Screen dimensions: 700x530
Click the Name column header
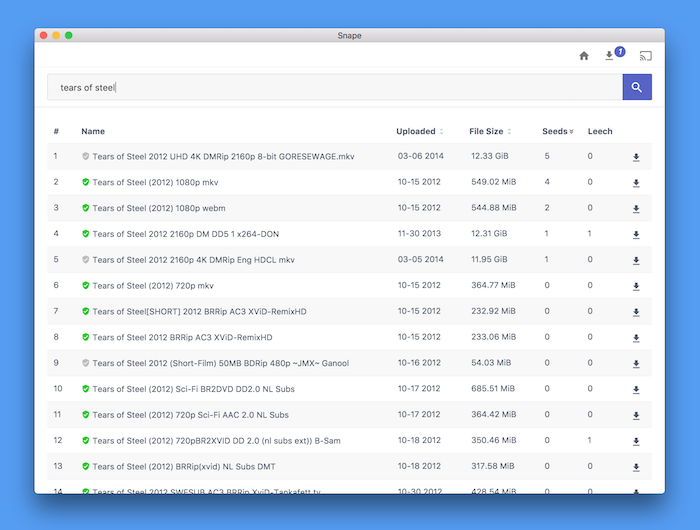[x=93, y=131]
